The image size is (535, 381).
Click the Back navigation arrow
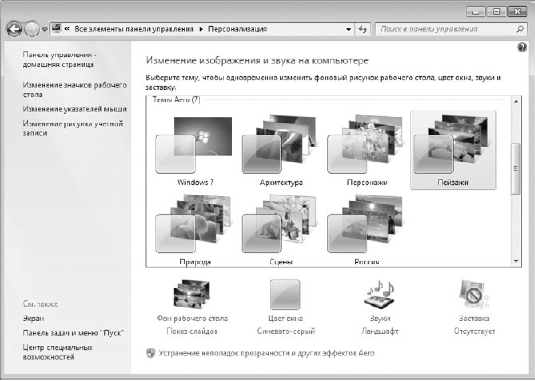click(14, 29)
